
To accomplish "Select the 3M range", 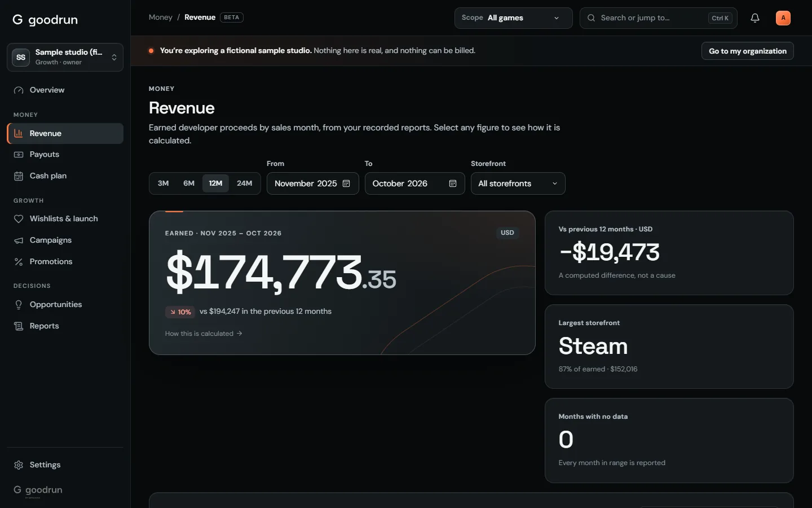I will click(x=164, y=183).
